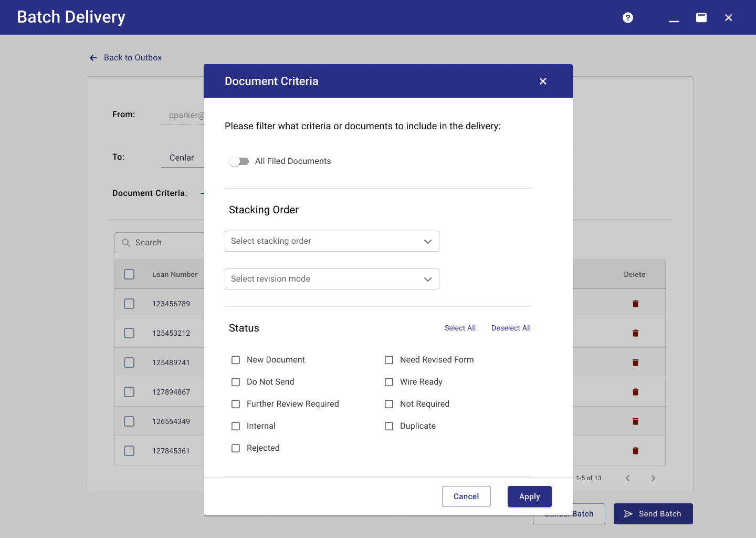Image resolution: width=756 pixels, height=538 pixels.
Task: Click the Delete column header
Action: coord(634,274)
